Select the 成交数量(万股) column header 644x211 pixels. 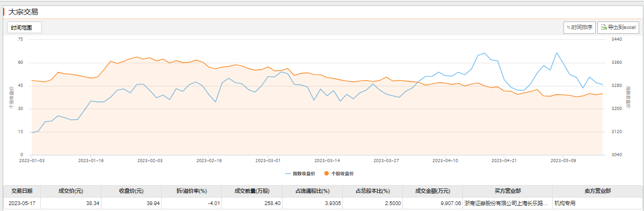[x=252, y=191]
